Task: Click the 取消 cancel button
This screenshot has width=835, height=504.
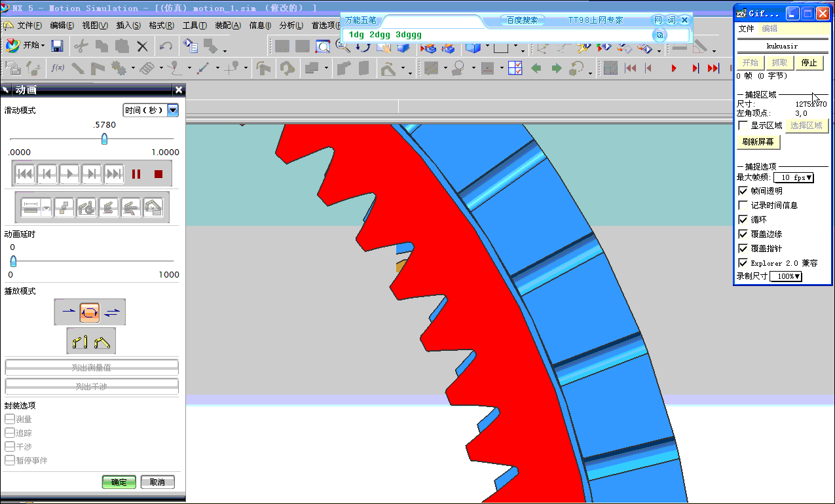Action: tap(157, 482)
